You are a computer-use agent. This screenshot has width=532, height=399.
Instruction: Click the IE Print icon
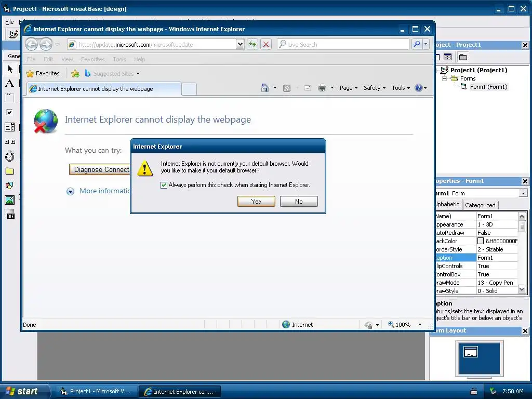322,88
